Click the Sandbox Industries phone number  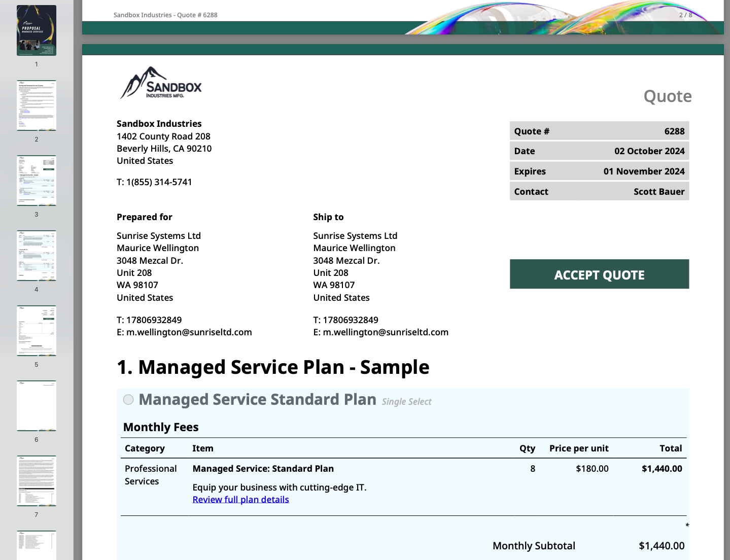(x=159, y=182)
